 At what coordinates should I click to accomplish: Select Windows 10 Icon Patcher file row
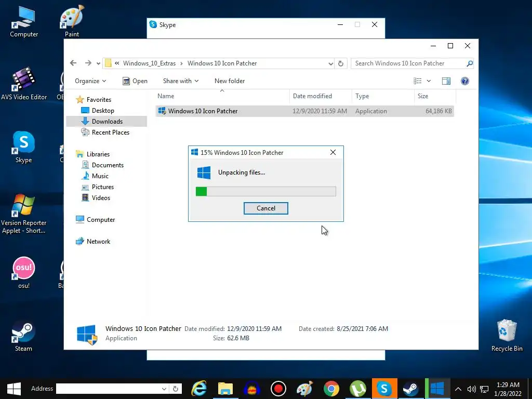click(304, 111)
